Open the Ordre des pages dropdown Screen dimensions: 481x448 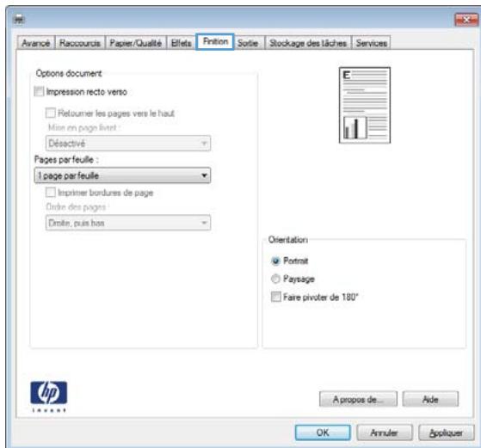pos(128,223)
